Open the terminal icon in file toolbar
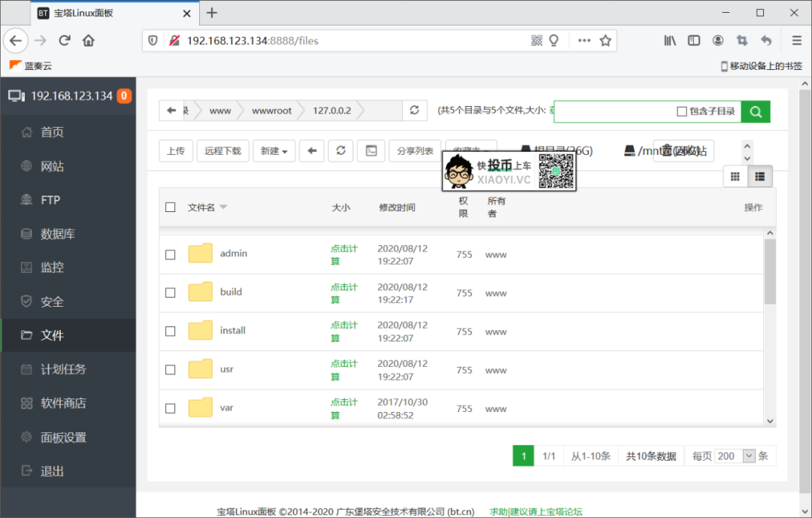This screenshot has height=518, width=812. pos(371,150)
